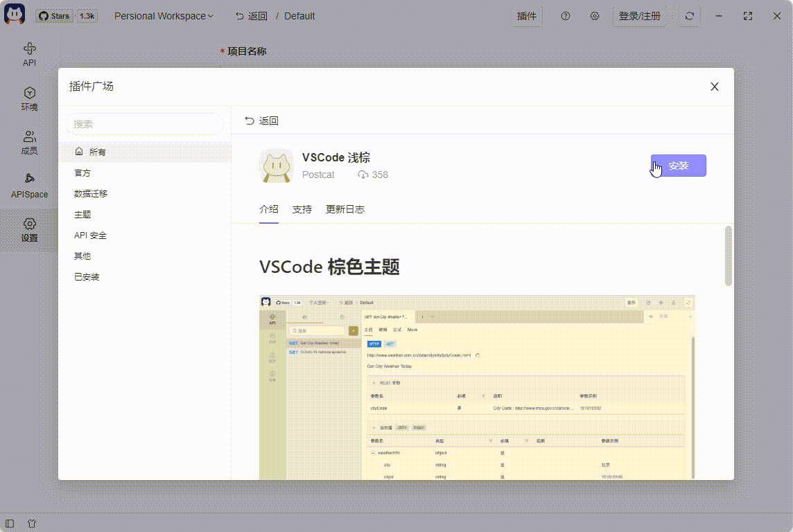Click the settings gear icon in title bar
Screen dimensions: 793x532
pos(595,16)
